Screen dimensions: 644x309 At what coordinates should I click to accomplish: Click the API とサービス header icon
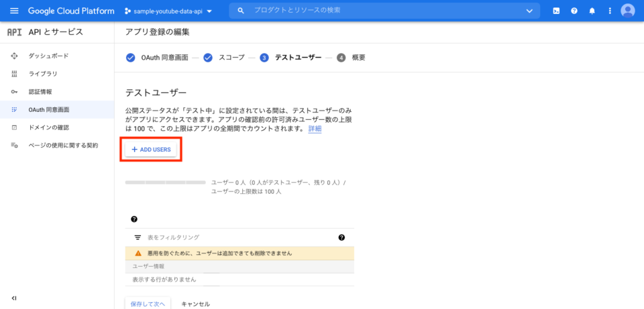[14, 32]
